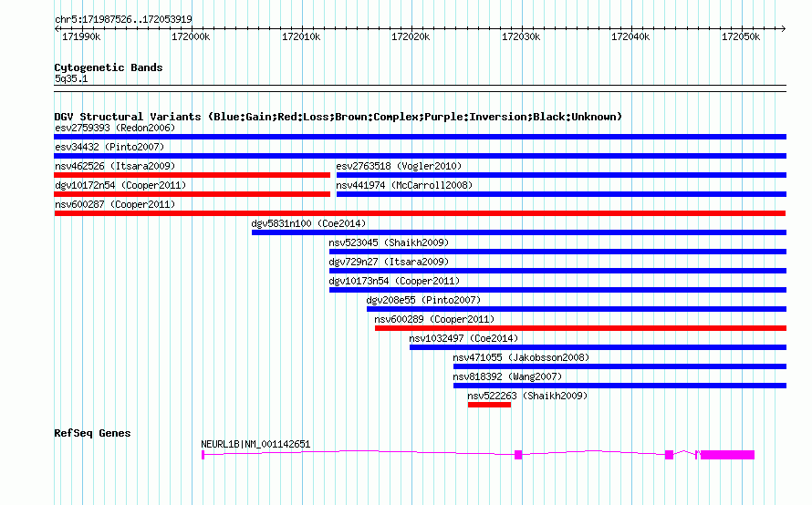Click the RefSeq Genes track title

click(92, 433)
